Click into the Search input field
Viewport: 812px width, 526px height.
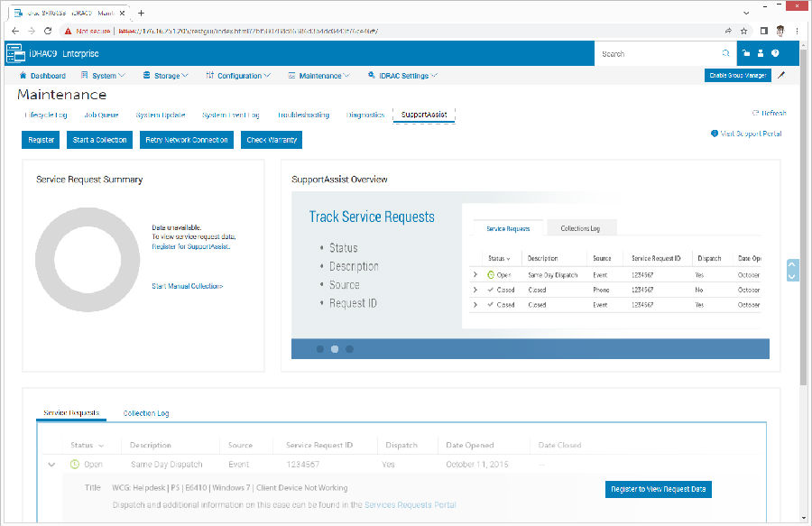tap(659, 54)
